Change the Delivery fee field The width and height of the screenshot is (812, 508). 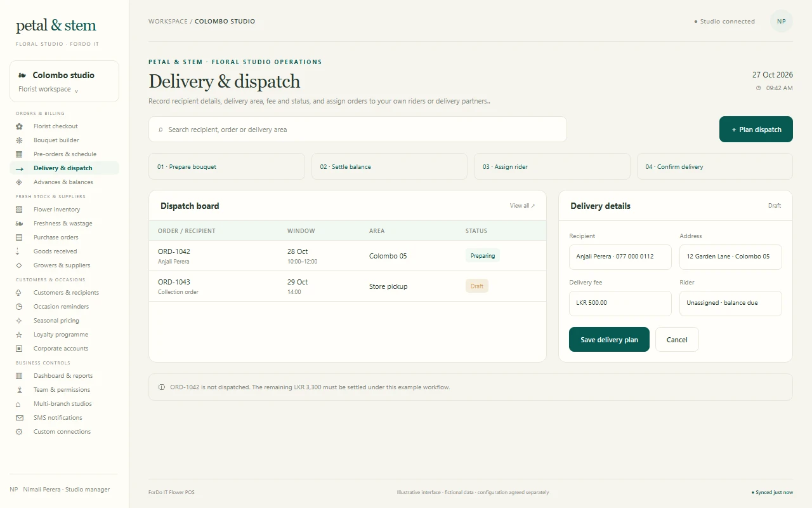(620, 304)
